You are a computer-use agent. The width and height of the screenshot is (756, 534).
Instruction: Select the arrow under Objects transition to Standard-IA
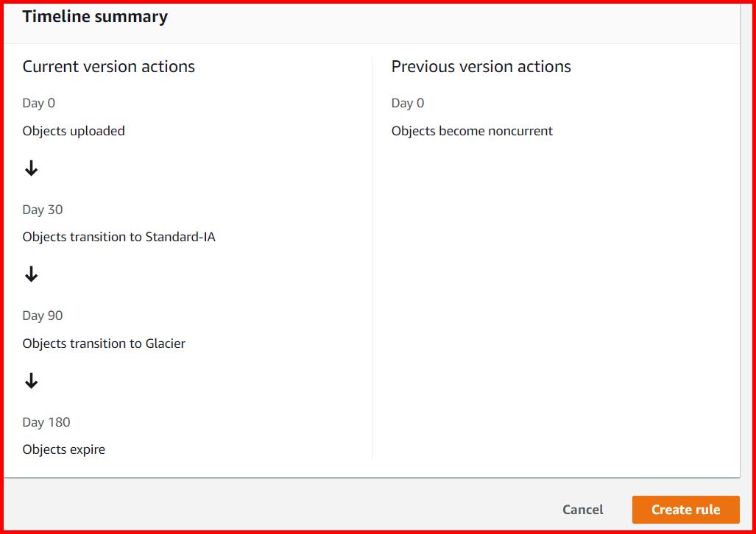(x=31, y=275)
